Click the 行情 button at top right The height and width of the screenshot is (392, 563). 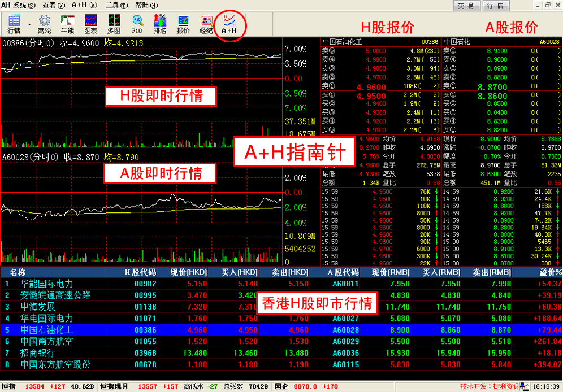(495, 6)
